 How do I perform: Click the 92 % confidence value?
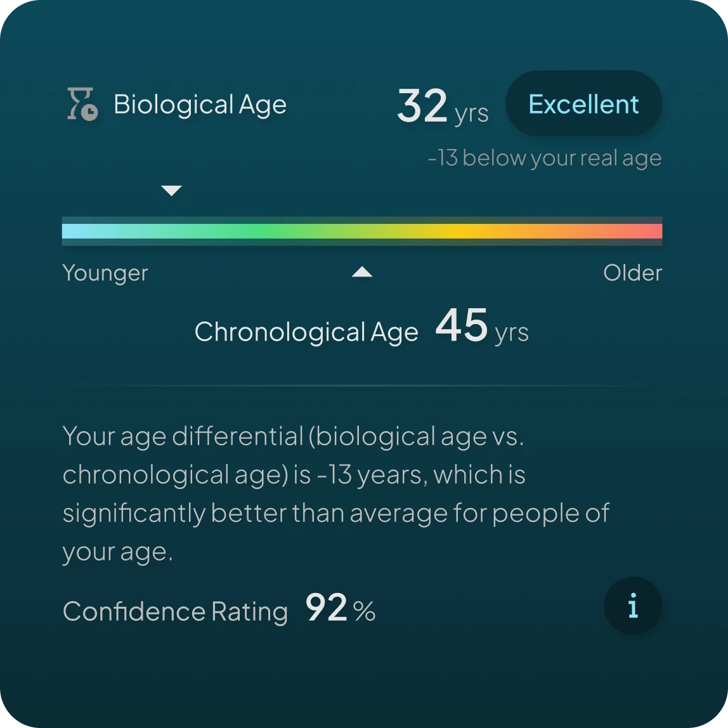point(340,609)
